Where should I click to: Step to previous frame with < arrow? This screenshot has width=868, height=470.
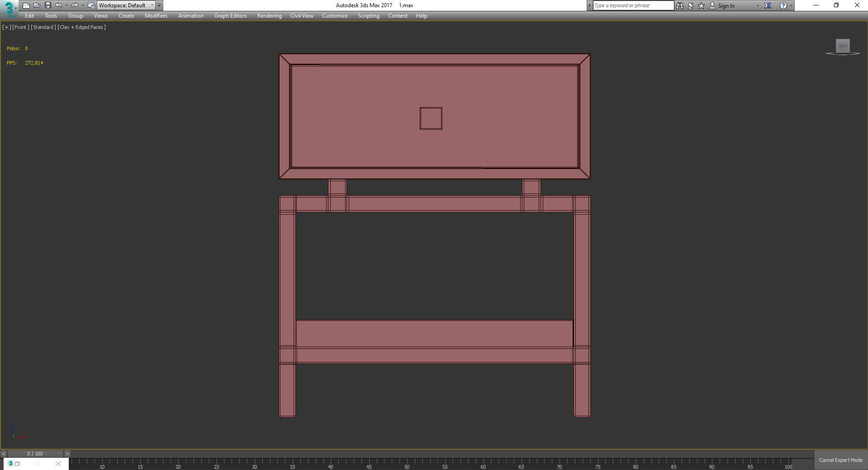point(4,454)
